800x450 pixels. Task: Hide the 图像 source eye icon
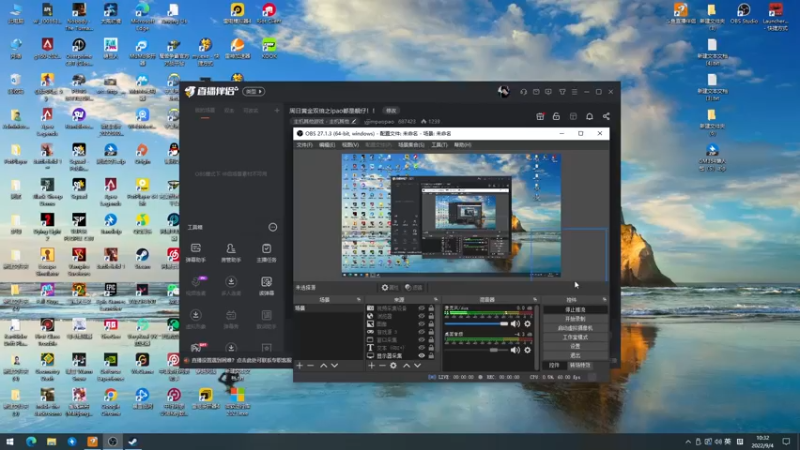coord(421,324)
